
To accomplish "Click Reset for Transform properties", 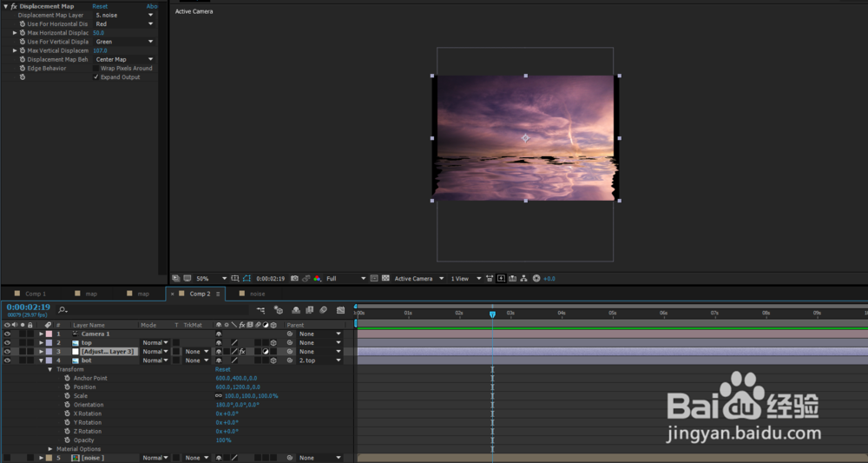I will coord(222,369).
